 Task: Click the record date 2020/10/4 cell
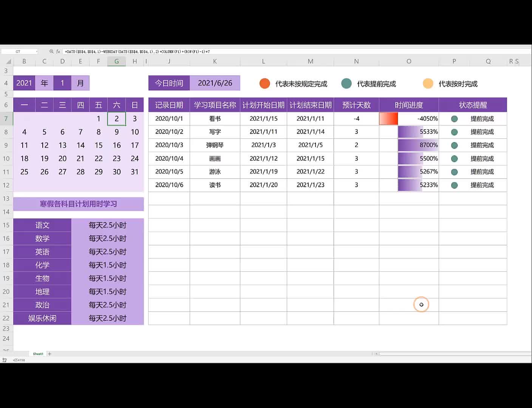click(169, 158)
